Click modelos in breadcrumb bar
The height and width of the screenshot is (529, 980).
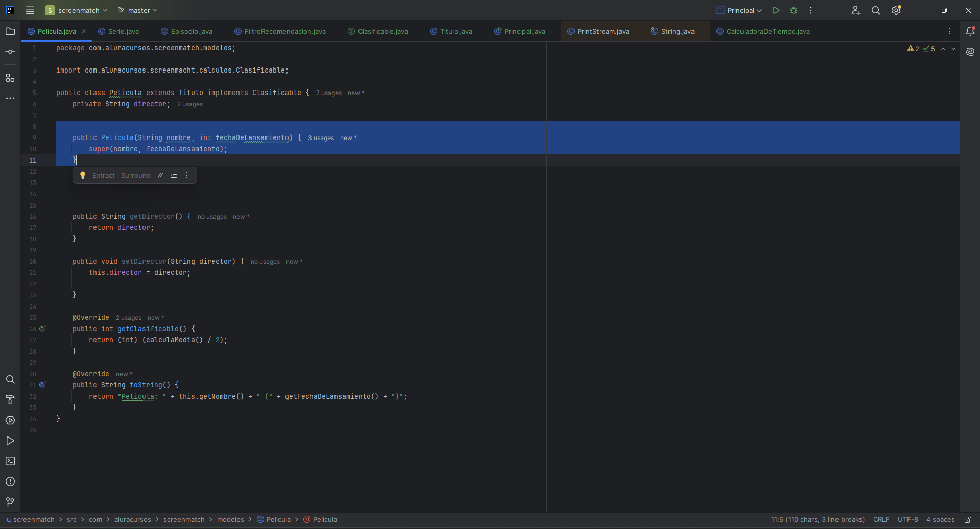[x=230, y=520]
